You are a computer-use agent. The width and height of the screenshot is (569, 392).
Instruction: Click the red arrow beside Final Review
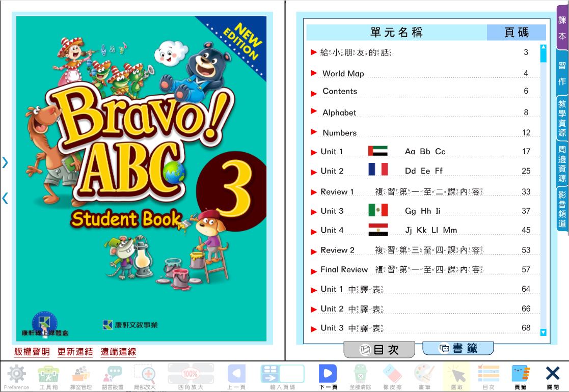click(x=314, y=271)
